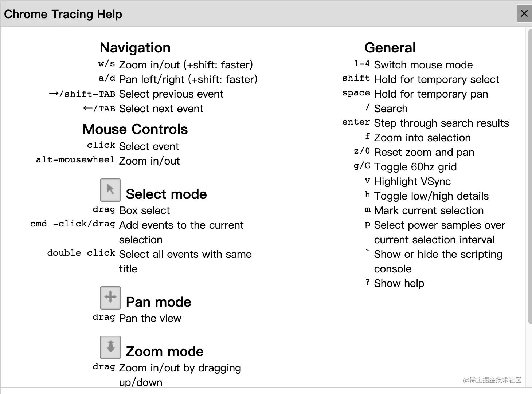This screenshot has width=532, height=394.
Task: Click the Mouse Controls heading
Action: [135, 129]
